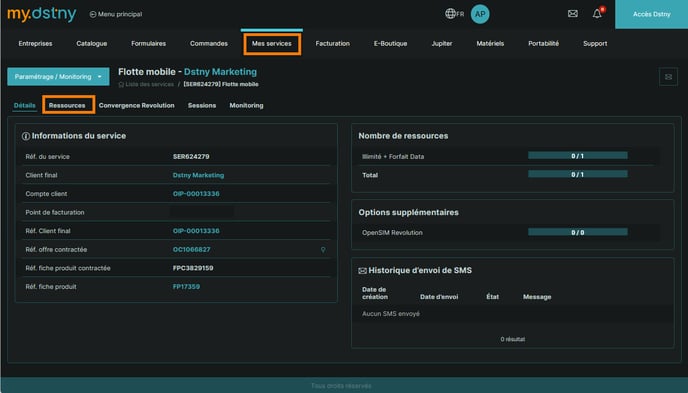Image resolution: width=688 pixels, height=393 pixels.
Task: Select the FPC3829159 value
Action: (193, 268)
